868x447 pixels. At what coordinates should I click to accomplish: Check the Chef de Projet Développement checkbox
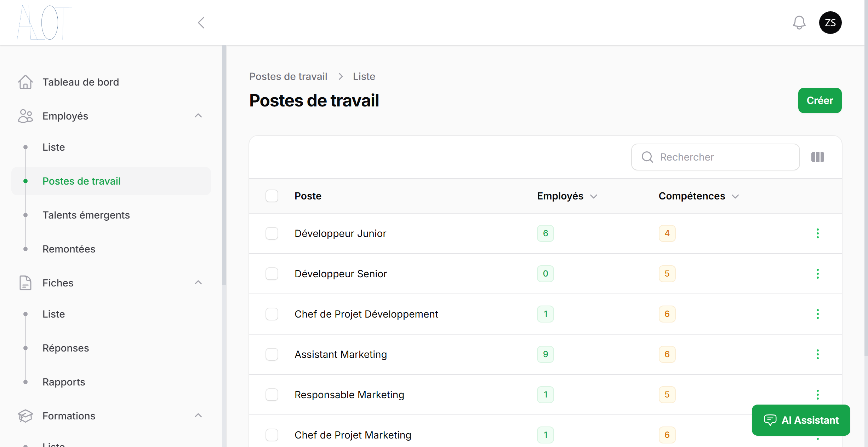pos(272,314)
